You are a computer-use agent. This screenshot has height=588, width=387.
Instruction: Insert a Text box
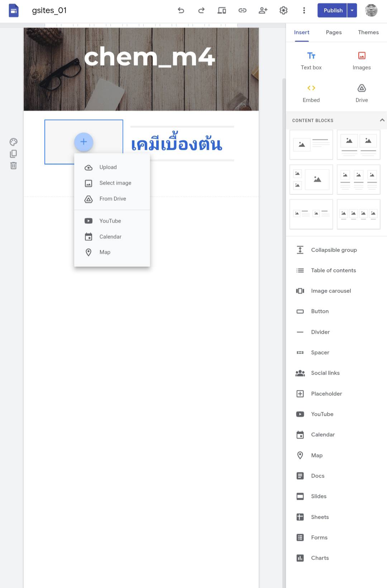[x=311, y=60]
